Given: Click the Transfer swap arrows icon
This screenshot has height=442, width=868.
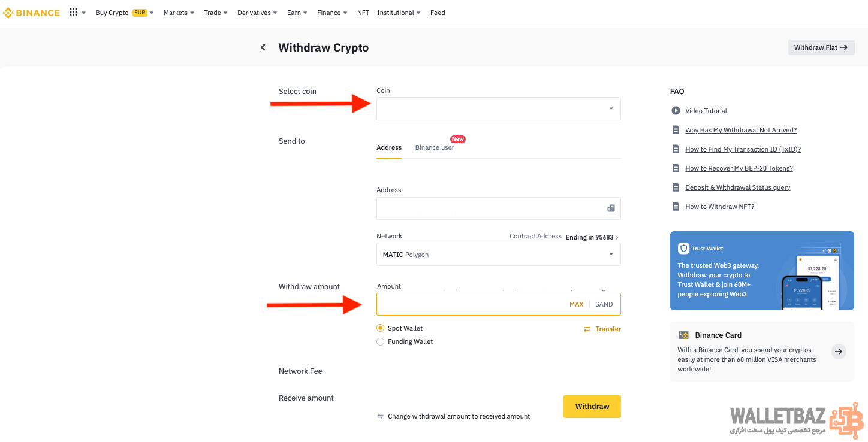Looking at the screenshot, I should point(587,329).
